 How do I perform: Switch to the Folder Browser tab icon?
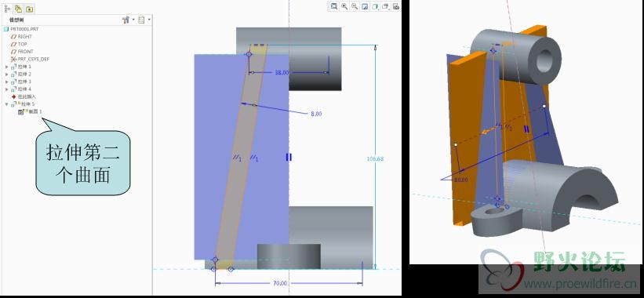point(19,9)
